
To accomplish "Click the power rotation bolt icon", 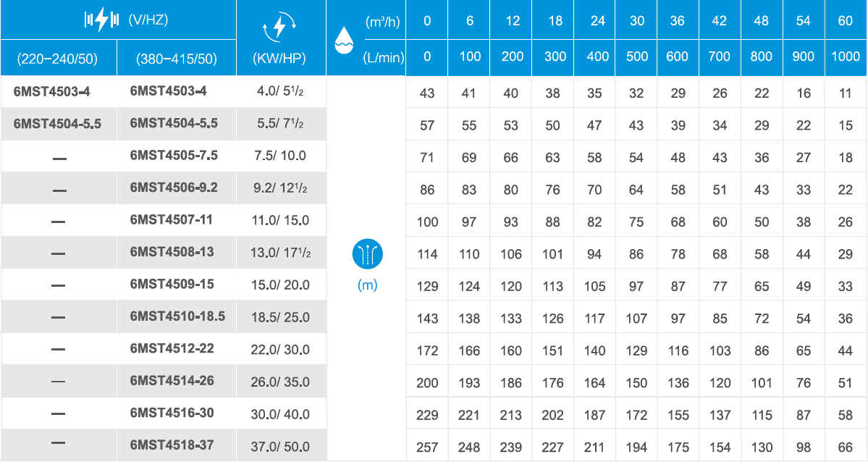I will coord(279,28).
